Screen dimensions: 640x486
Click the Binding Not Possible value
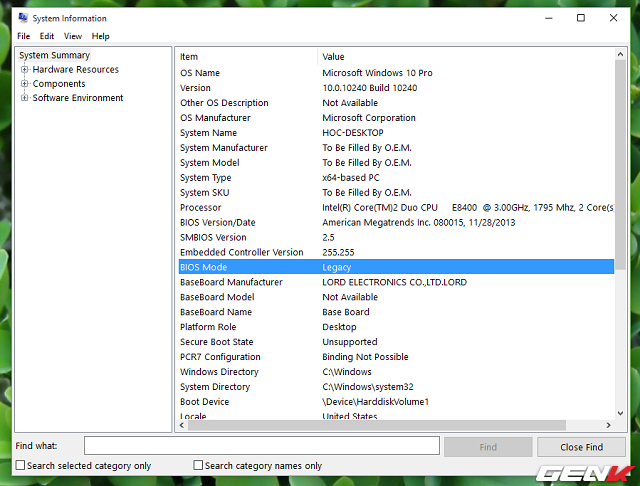pyautogui.click(x=365, y=357)
